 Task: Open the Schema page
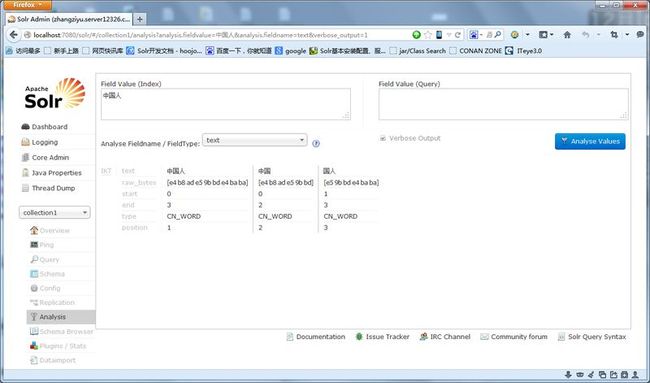tap(48, 274)
